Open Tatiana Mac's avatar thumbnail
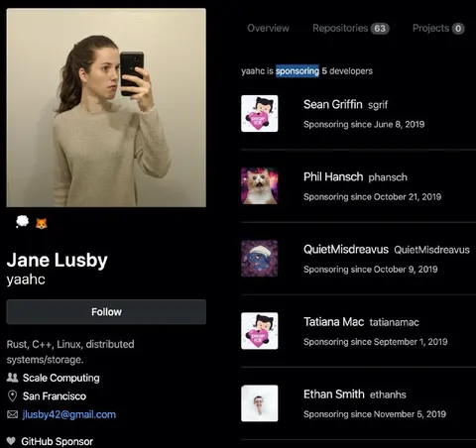 click(x=260, y=331)
